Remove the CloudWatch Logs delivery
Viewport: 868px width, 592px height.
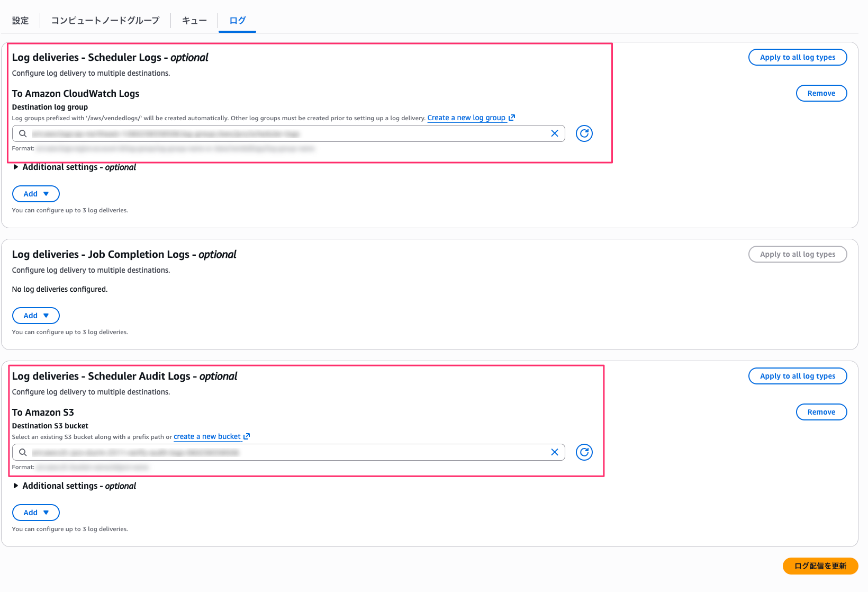point(821,93)
